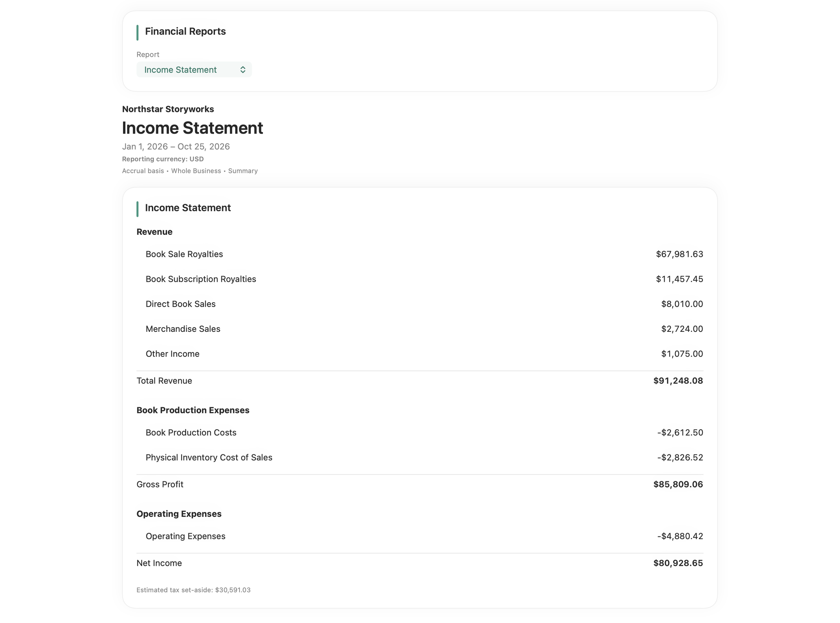Open the Income Statement report dropdown
This screenshot has height=623, width=840.
click(x=194, y=70)
